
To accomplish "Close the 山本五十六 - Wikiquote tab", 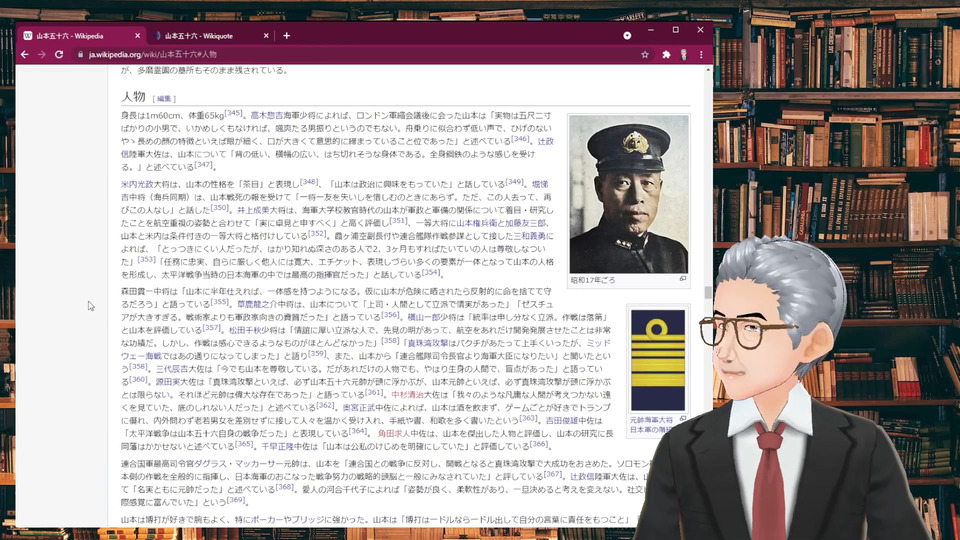I will [266, 36].
